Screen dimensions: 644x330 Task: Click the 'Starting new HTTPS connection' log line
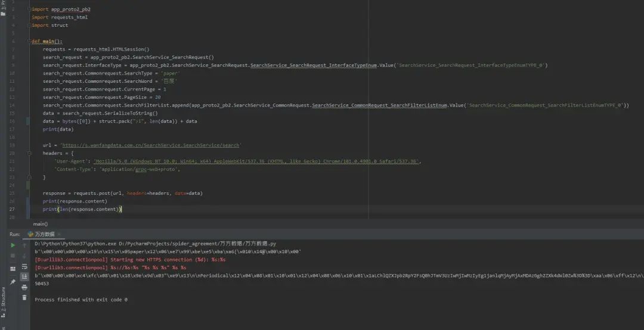tap(130, 259)
